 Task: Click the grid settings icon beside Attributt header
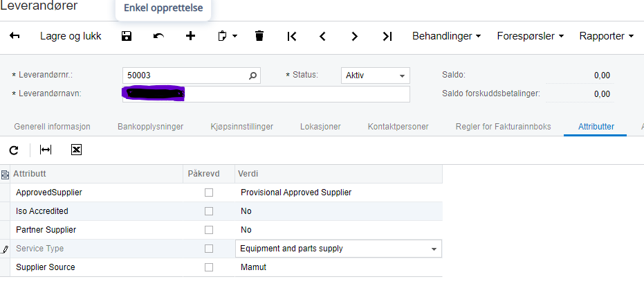tap(5, 175)
